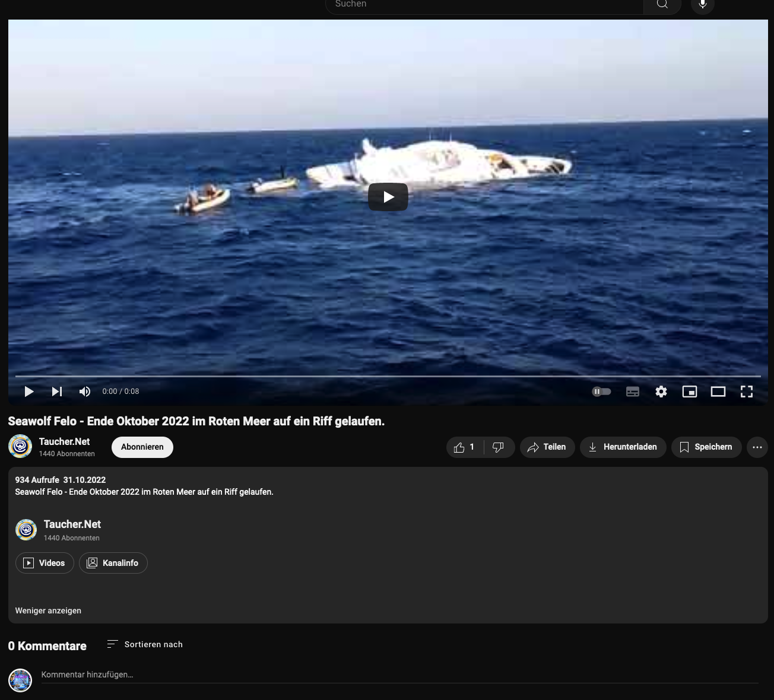The image size is (774, 700).
Task: Seek on the video progress bar
Action: [388, 376]
